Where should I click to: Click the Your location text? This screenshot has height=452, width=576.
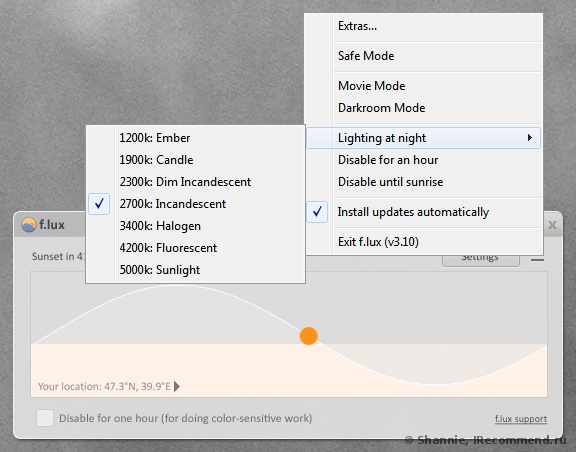pos(104,387)
